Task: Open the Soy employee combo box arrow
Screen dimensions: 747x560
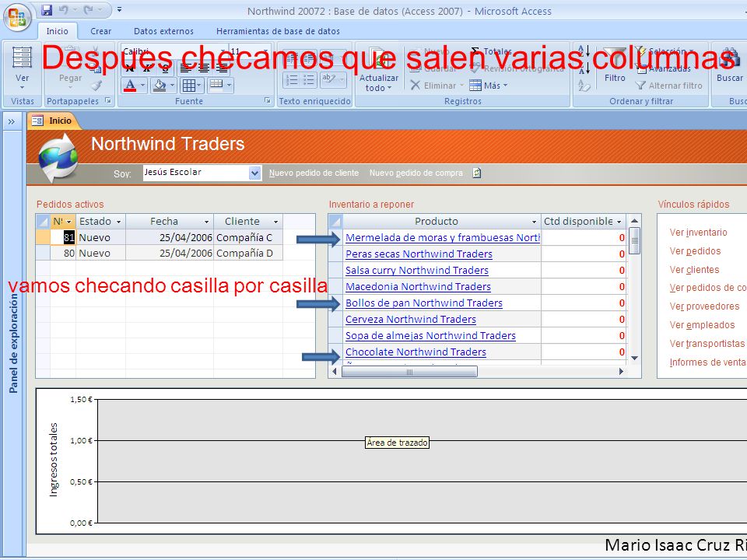Action: [x=255, y=173]
